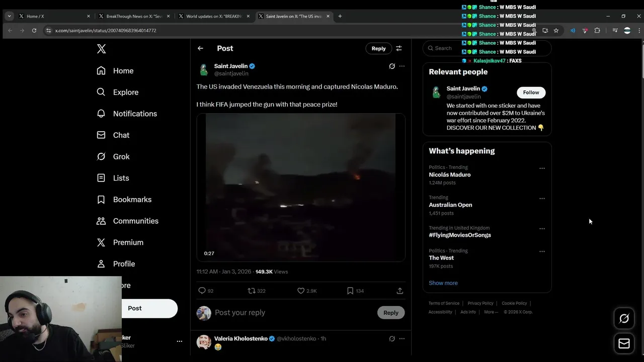Click Grok explain icon on Saint Javelin post
Image resolution: width=644 pixels, height=362 pixels.
pyautogui.click(x=392, y=66)
